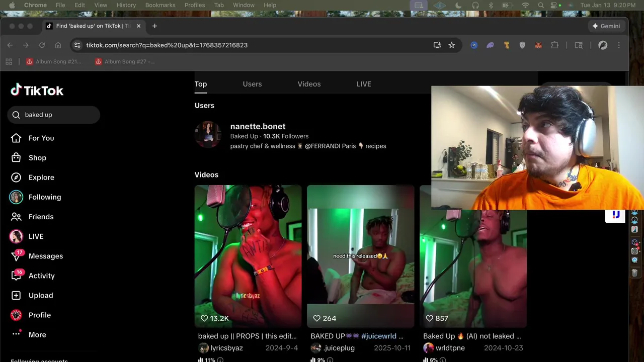This screenshot has width=644, height=362.
Task: Click the date and time
Action: click(x=607, y=5)
